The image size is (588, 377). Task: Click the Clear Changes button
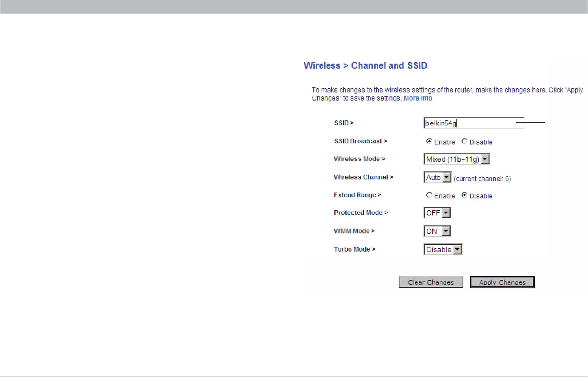coord(431,282)
